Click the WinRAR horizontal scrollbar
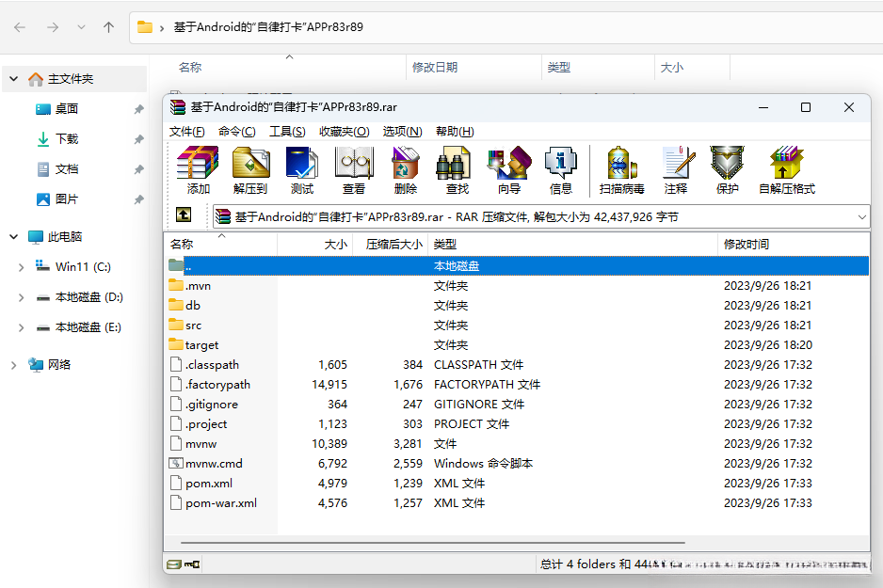The image size is (883, 588). tap(432, 543)
